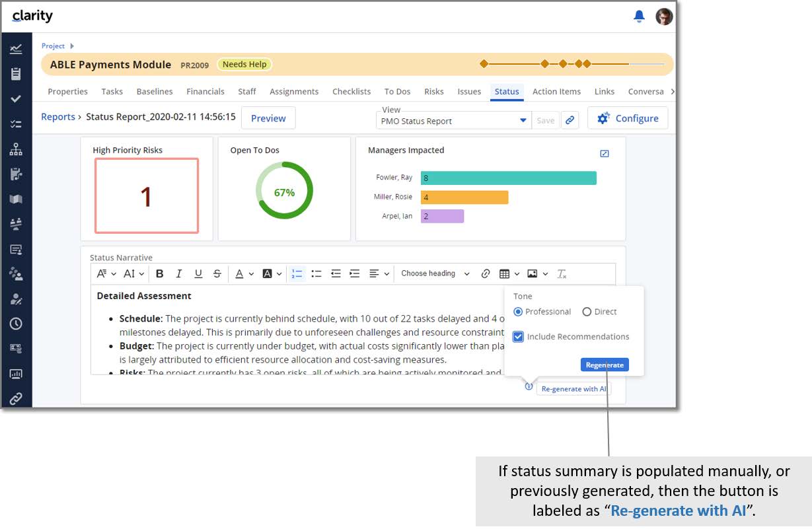
Task: Remove formatting from selected text
Action: pos(562,273)
